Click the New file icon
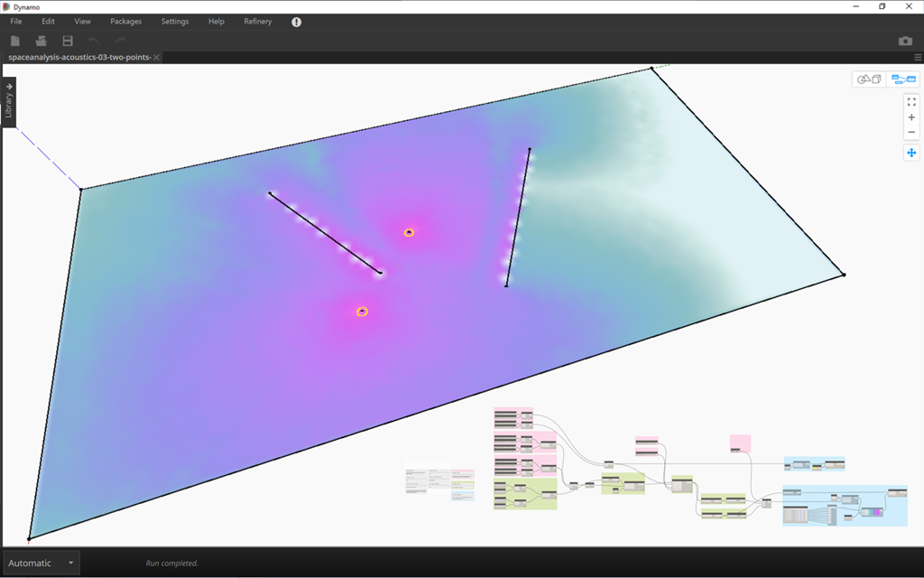The height and width of the screenshot is (578, 924). 14,41
